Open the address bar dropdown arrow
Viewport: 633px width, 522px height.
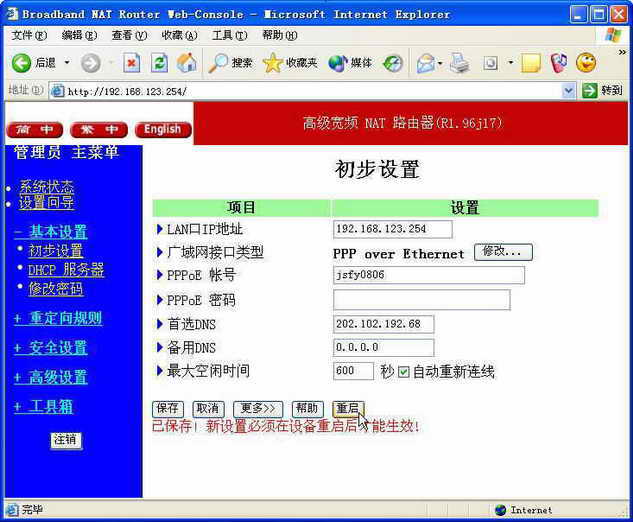(569, 90)
